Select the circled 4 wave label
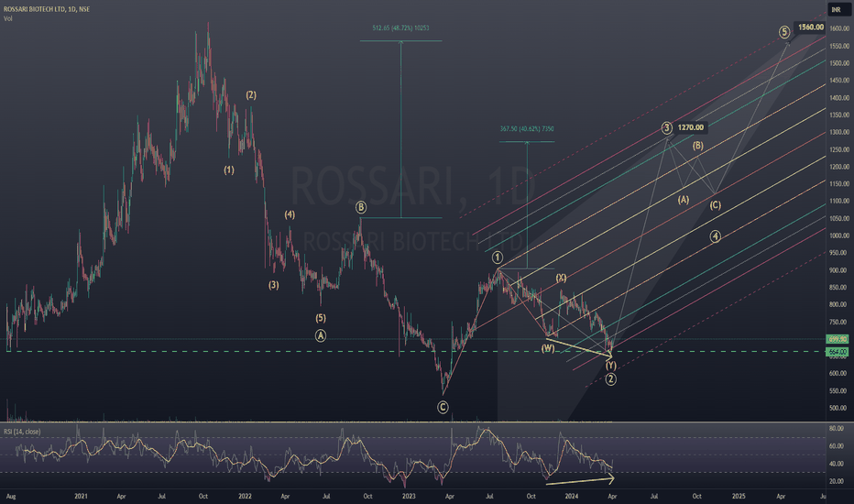Screen dimensions: 854x504 (x=715, y=236)
